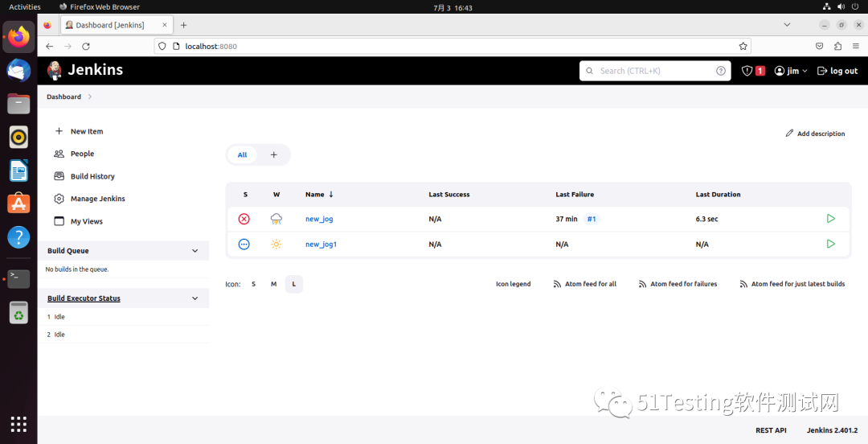Image resolution: width=868 pixels, height=444 pixels.
Task: Click the Build History tray icon
Action: pos(59,176)
